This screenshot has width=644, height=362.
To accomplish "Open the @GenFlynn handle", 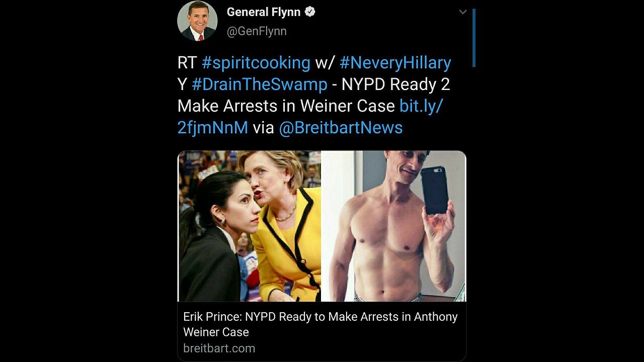I will (x=257, y=31).
